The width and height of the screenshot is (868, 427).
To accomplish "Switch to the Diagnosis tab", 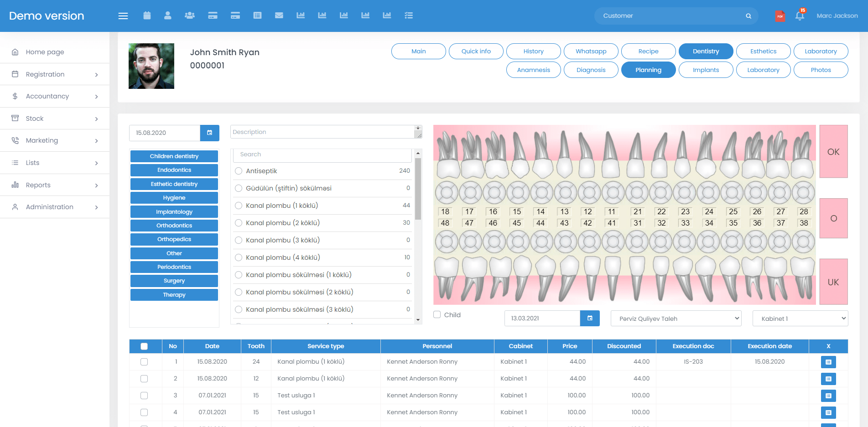I will tap(591, 70).
